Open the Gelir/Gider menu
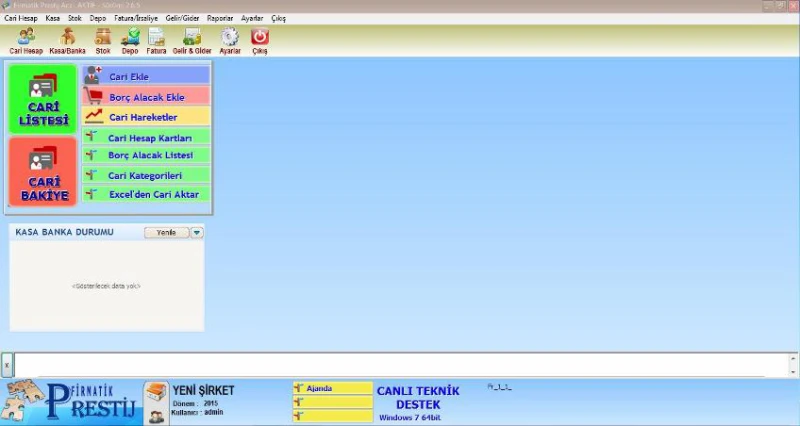Screen dimensions: 800x426 pyautogui.click(x=182, y=18)
